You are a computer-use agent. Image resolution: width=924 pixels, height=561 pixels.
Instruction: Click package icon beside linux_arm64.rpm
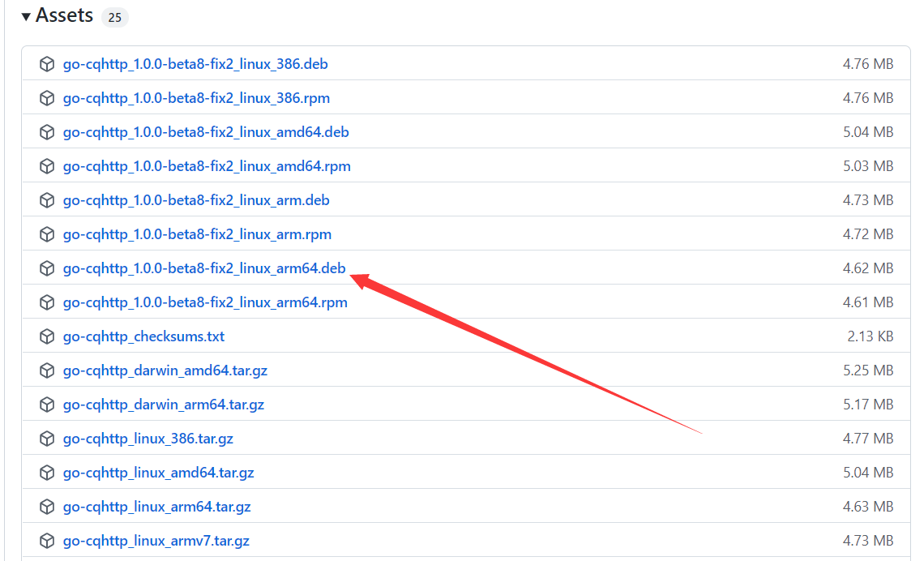47,302
